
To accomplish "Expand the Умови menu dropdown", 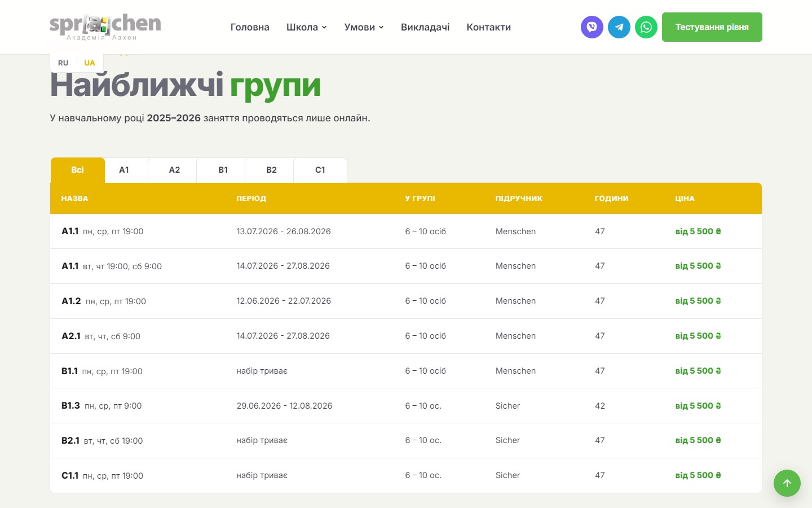I will pyautogui.click(x=364, y=27).
